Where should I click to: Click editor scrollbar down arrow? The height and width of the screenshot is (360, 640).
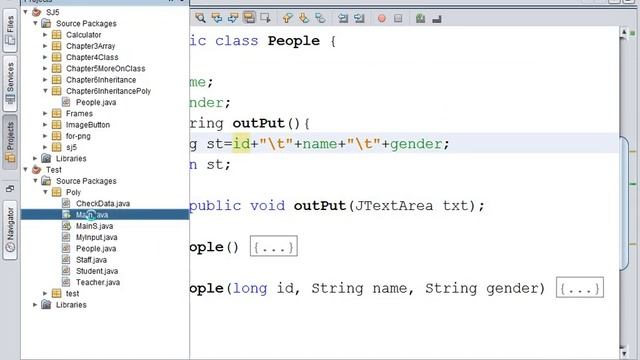623,353
